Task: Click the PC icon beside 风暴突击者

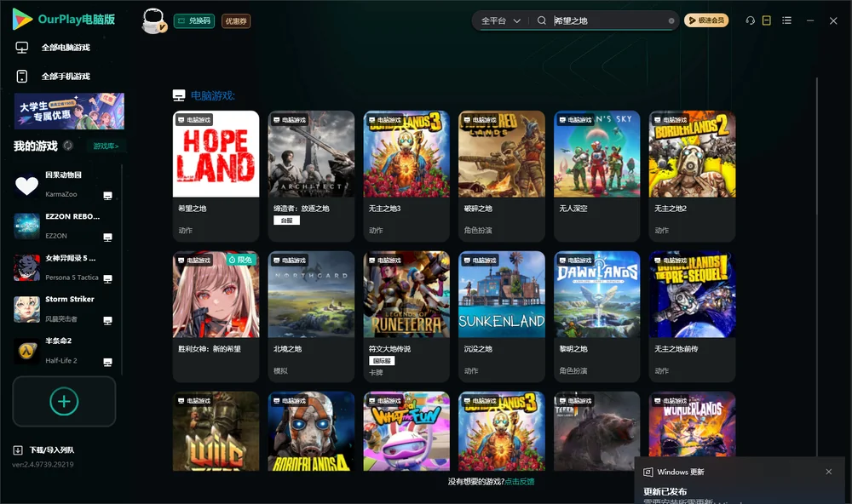Action: (107, 320)
